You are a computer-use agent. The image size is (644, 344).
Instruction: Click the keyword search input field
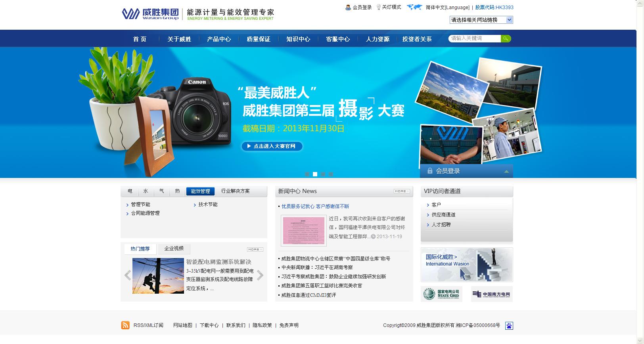[475, 38]
